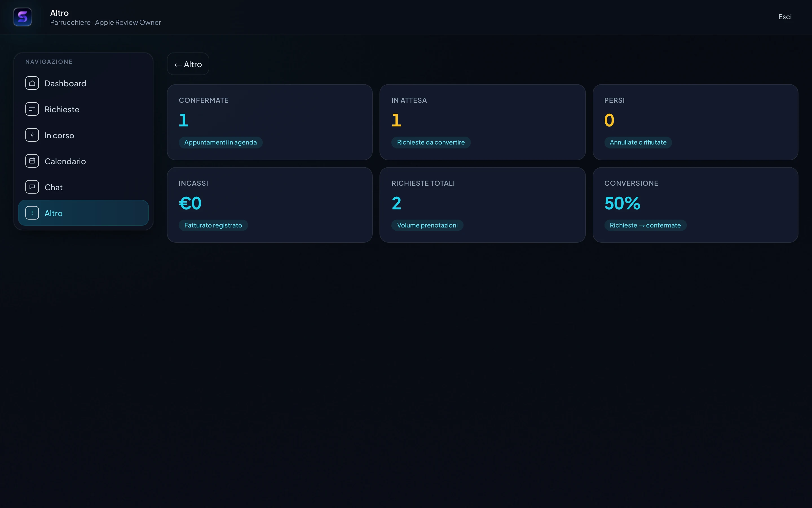Click the IN ATTESA card heading
The width and height of the screenshot is (812, 508).
[x=409, y=100]
